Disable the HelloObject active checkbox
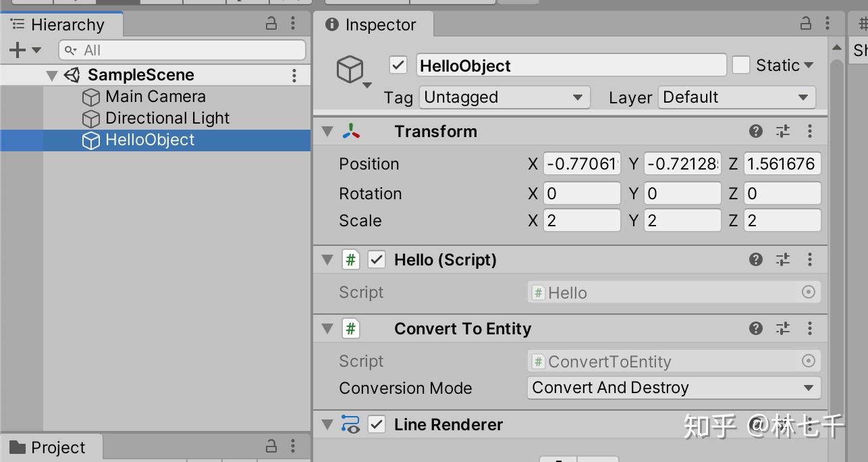The image size is (868, 462). pos(398,66)
